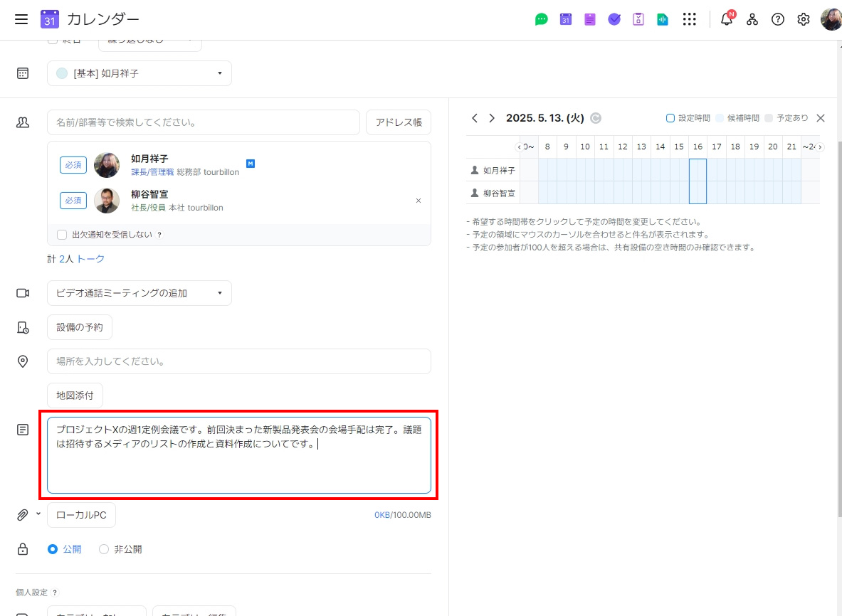Click the attendee count 2人 link
The image size is (842, 616).
tap(66, 259)
